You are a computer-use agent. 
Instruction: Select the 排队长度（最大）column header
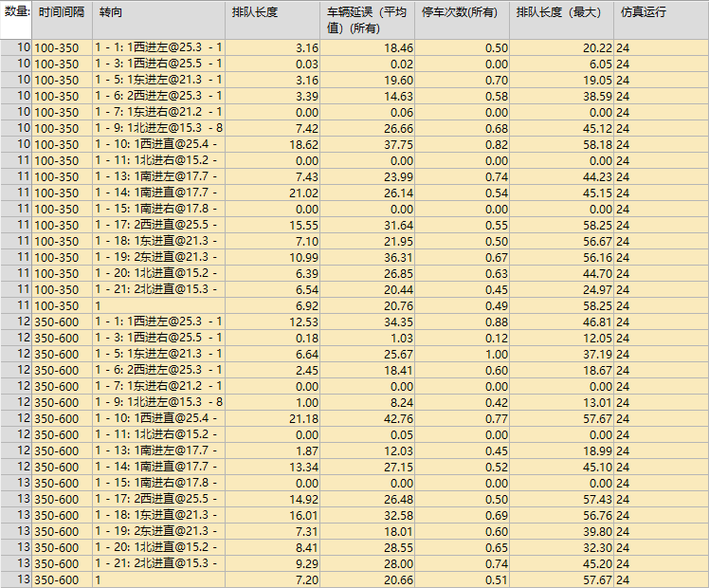click(x=560, y=13)
